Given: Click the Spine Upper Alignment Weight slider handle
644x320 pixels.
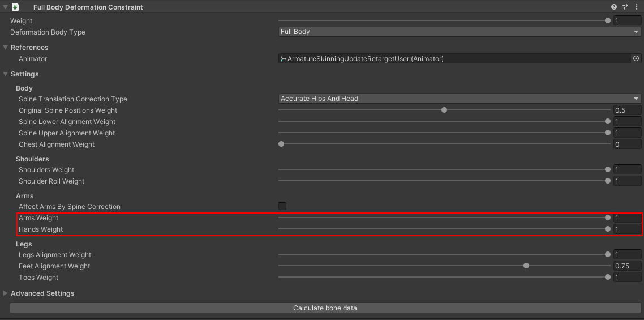Looking at the screenshot, I should click(x=608, y=133).
